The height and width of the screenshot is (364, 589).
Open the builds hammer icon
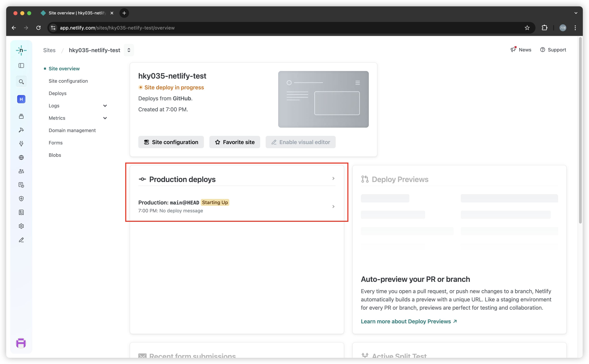pyautogui.click(x=21, y=130)
